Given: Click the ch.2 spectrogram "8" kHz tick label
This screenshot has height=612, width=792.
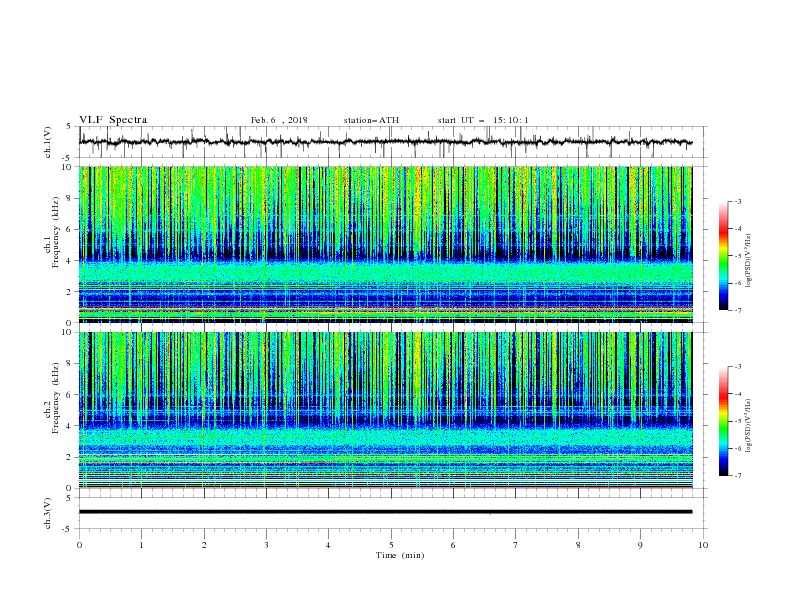Looking at the screenshot, I should pos(71,364).
